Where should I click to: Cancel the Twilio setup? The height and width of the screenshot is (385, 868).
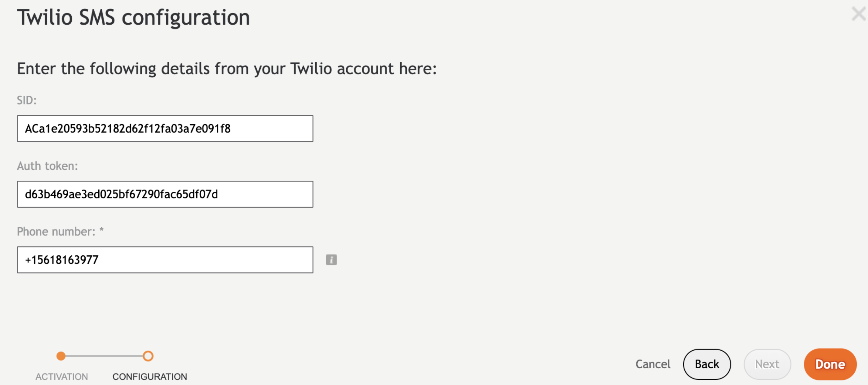coord(653,364)
